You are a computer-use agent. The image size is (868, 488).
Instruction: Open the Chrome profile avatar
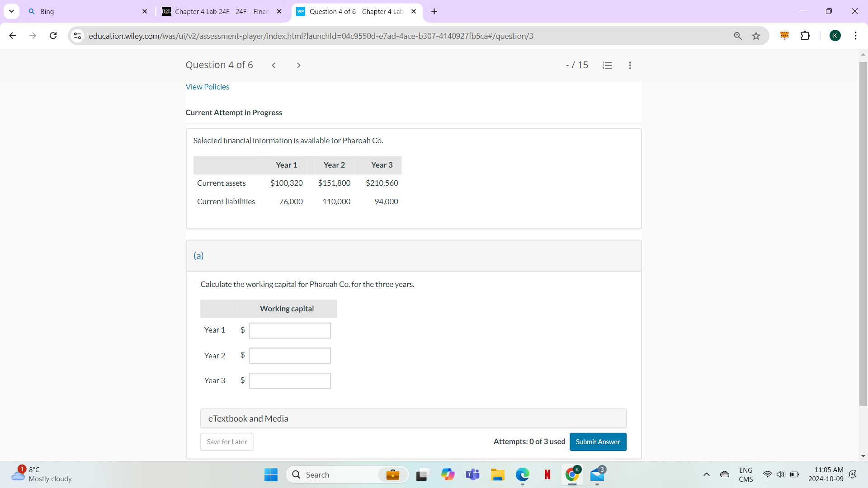click(x=835, y=36)
